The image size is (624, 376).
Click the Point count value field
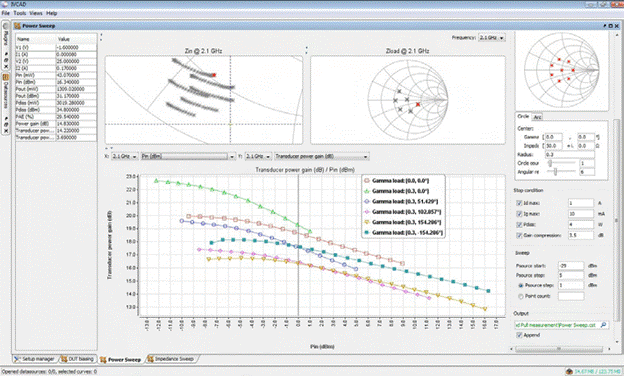point(571,296)
